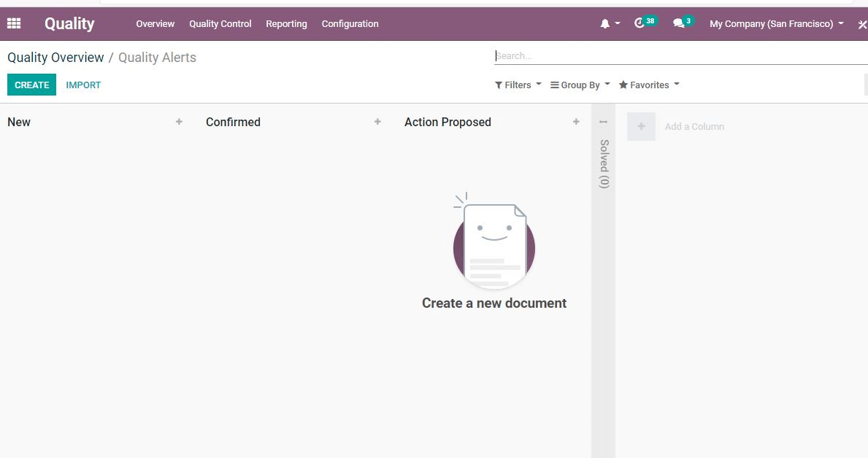This screenshot has width=868, height=458.
Task: Open conversations chat icon with 3 badge
Action: [x=683, y=23]
